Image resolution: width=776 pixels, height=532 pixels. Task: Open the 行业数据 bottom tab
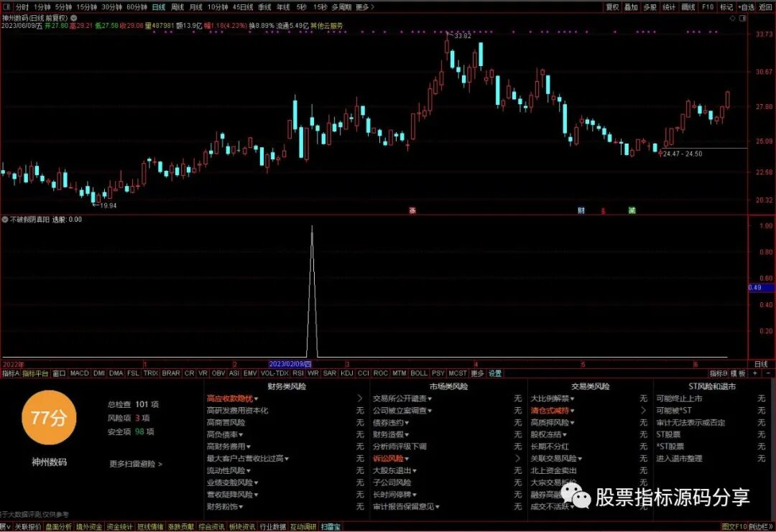(273, 527)
